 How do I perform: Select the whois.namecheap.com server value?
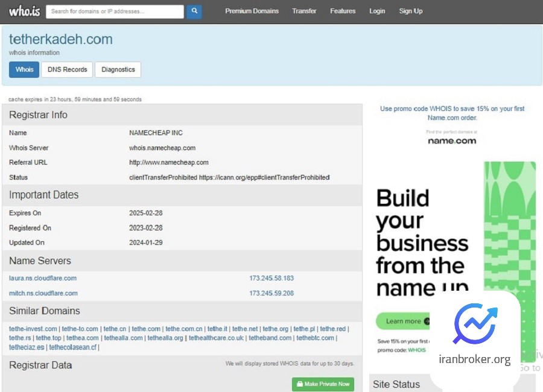click(162, 148)
